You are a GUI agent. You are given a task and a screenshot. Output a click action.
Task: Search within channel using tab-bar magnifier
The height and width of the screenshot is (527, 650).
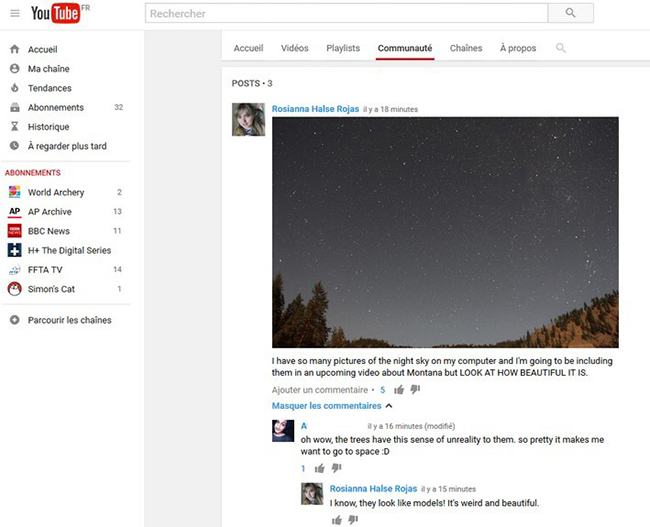point(561,48)
